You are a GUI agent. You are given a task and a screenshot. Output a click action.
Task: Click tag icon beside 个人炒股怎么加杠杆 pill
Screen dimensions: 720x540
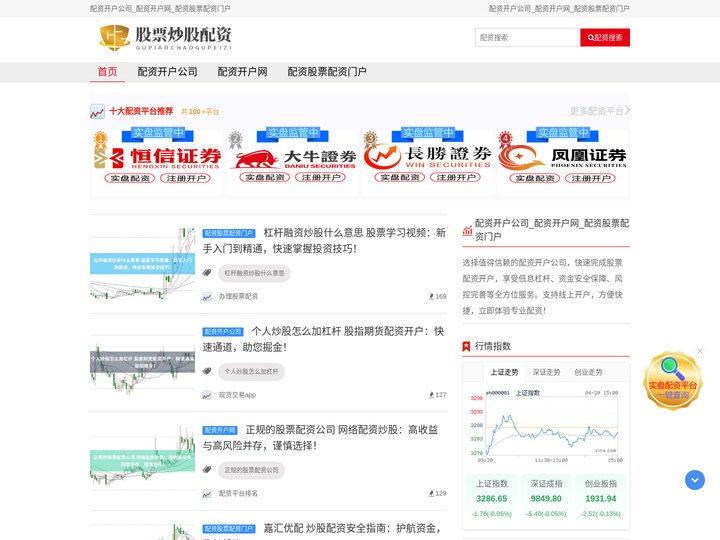tap(207, 371)
